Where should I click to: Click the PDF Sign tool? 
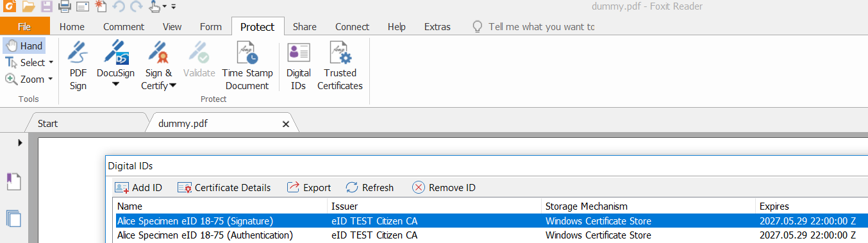point(78,65)
